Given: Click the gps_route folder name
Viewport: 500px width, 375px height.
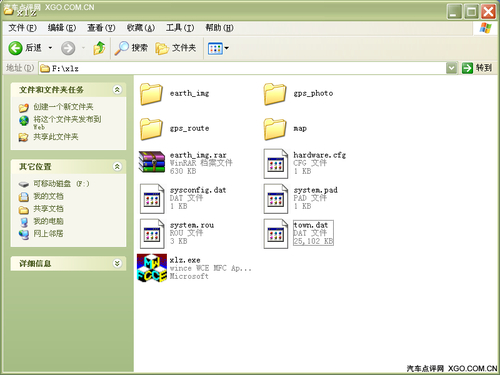Looking at the screenshot, I should [x=189, y=129].
